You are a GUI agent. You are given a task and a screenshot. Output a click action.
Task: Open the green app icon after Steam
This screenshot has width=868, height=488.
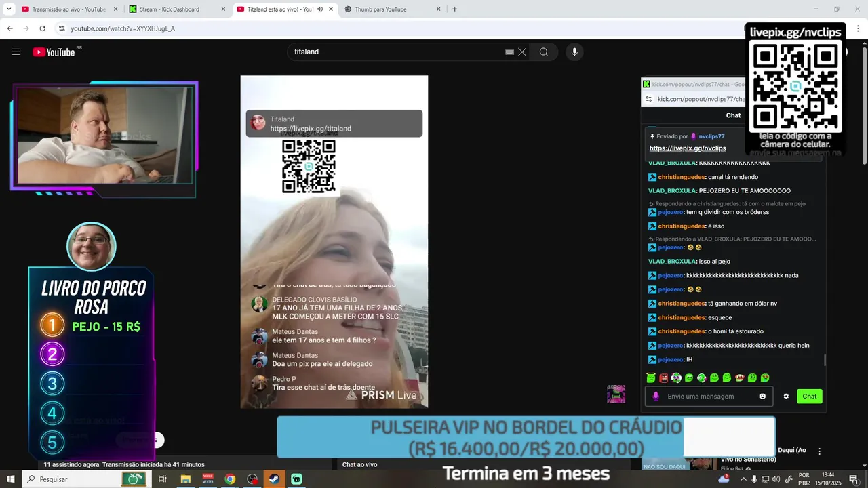[x=297, y=479]
